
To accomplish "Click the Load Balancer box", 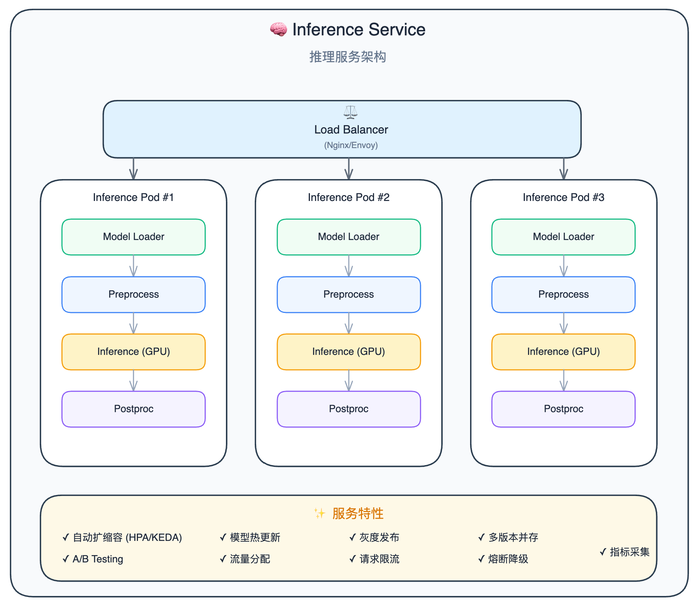I will coord(342,129).
